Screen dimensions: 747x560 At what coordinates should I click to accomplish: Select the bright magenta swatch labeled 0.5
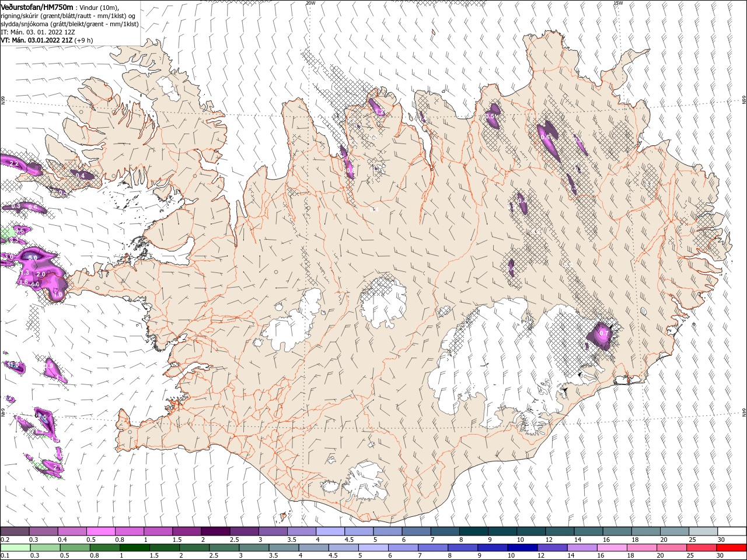[x=100, y=531]
